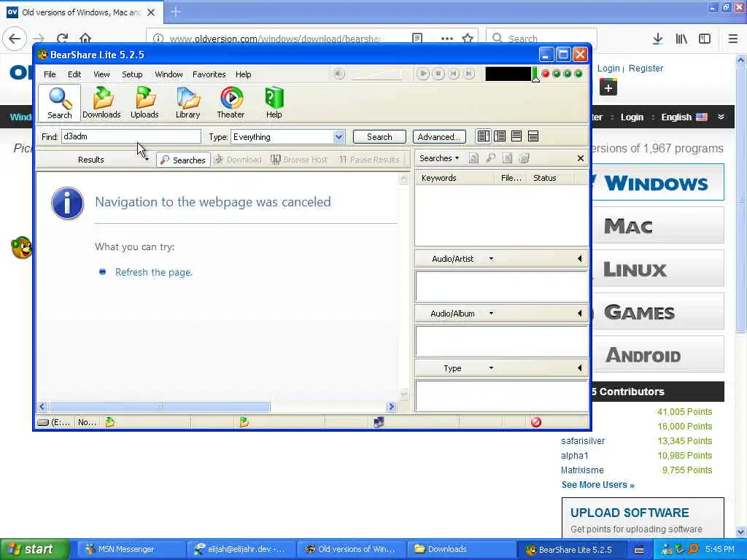Open the Favorites menu in BearShare

click(x=209, y=74)
